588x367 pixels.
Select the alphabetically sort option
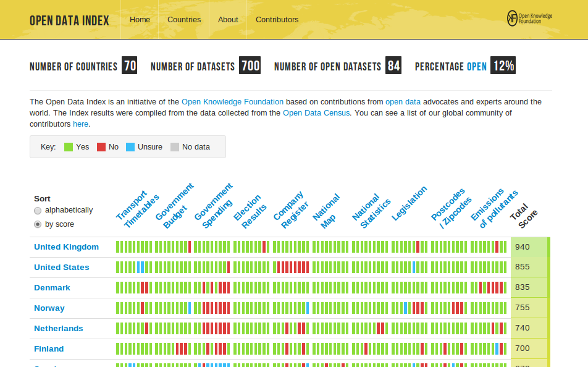pyautogui.click(x=38, y=211)
